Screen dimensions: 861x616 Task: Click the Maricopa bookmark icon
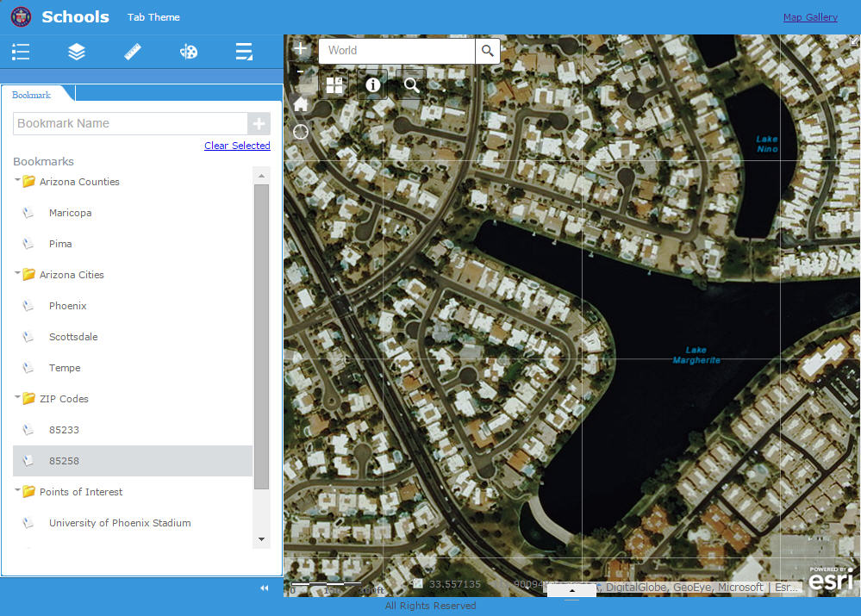[x=28, y=213]
